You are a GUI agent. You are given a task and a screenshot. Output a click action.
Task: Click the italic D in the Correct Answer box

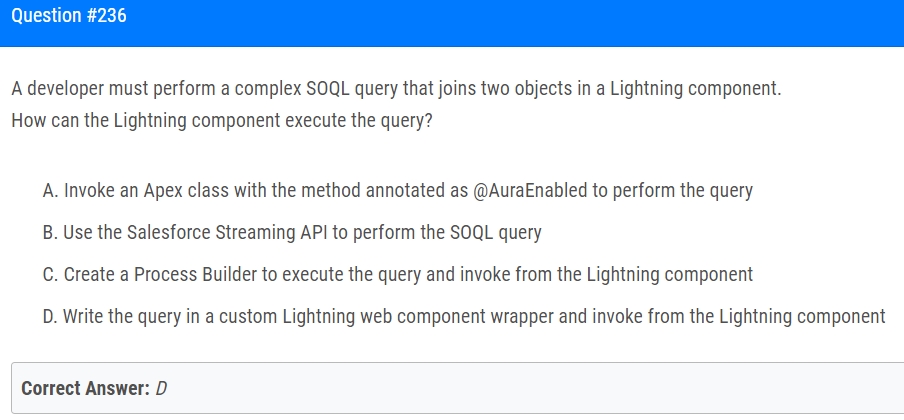pyautogui.click(x=161, y=388)
